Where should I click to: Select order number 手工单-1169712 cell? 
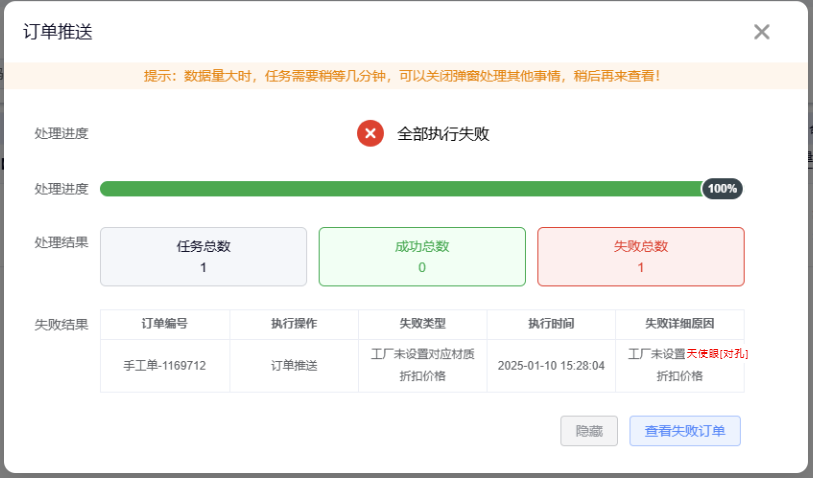(x=165, y=366)
